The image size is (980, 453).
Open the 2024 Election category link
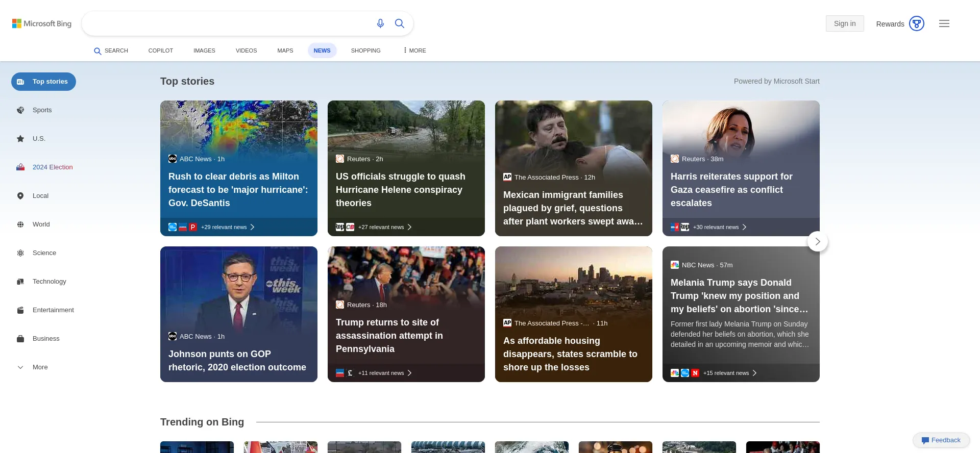[x=53, y=167]
